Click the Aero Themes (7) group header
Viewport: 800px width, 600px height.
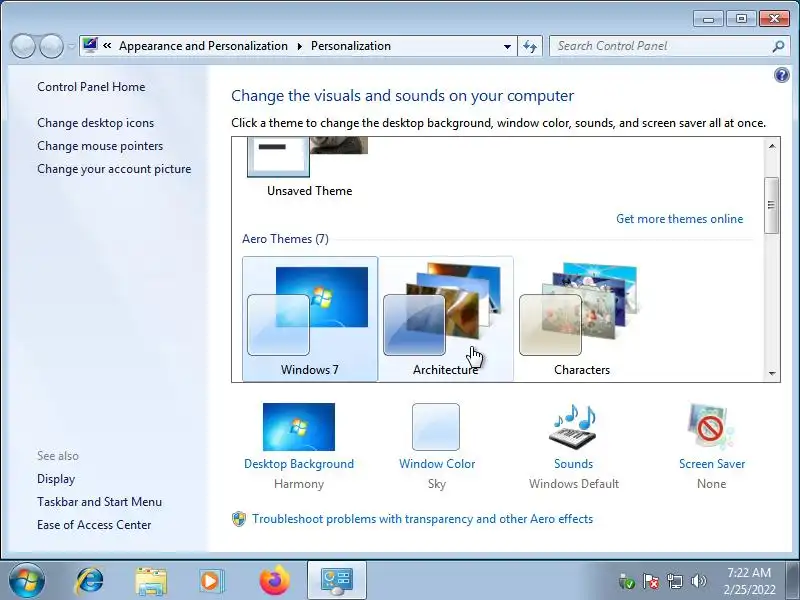pos(285,239)
